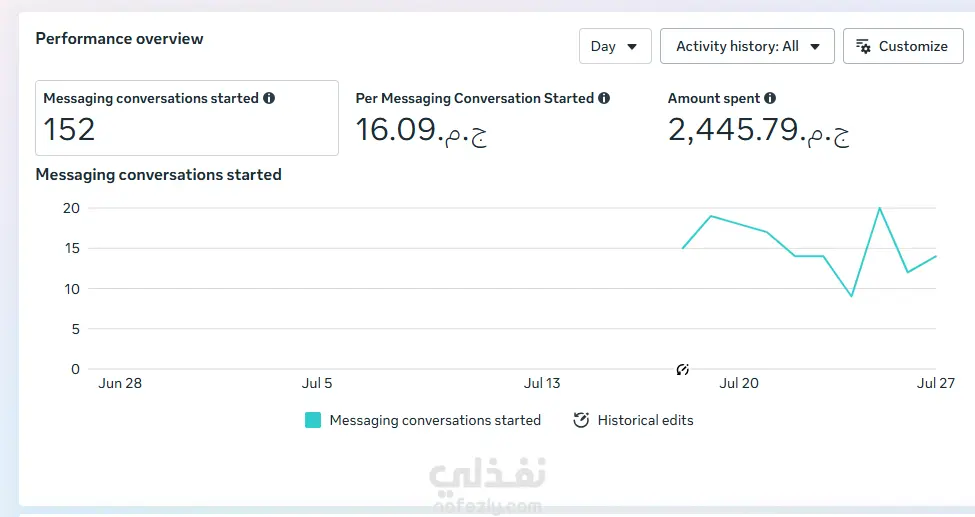The height and width of the screenshot is (517, 975).
Task: Click info icon next to Amount spent
Action: (770, 98)
